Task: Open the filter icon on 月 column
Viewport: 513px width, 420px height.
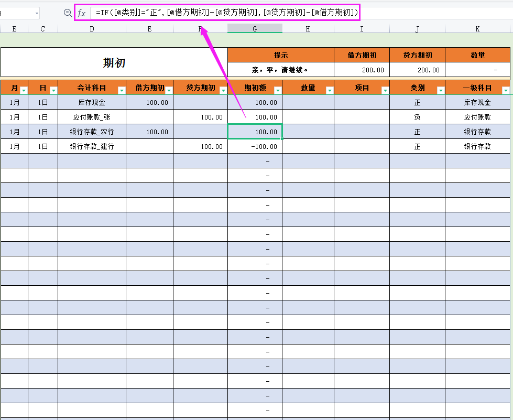Action: [23, 90]
